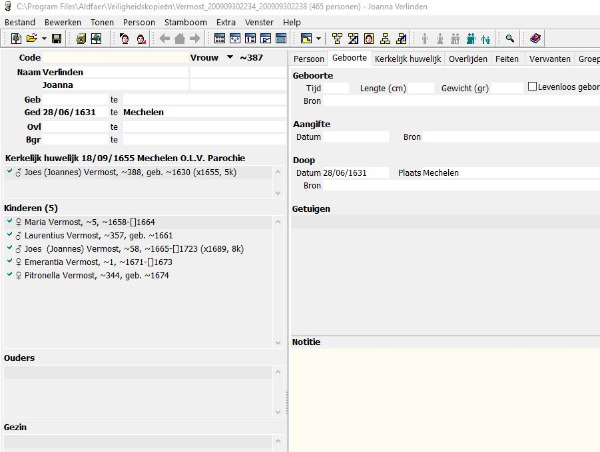Image resolution: width=600 pixels, height=452 pixels.
Task: Switch to the Overlijden tab
Action: point(468,59)
